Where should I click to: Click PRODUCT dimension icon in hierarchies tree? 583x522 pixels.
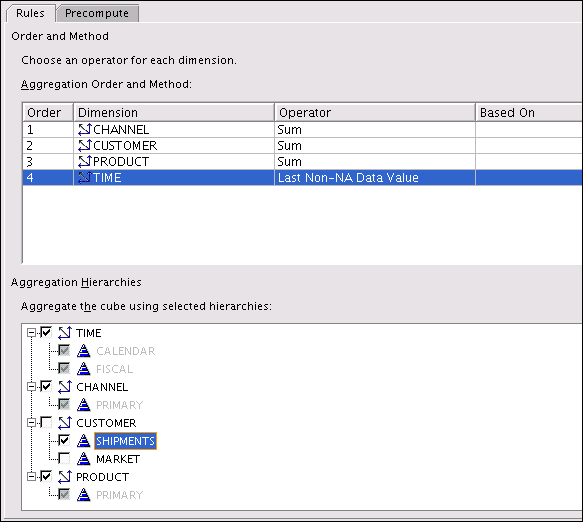coord(65,477)
